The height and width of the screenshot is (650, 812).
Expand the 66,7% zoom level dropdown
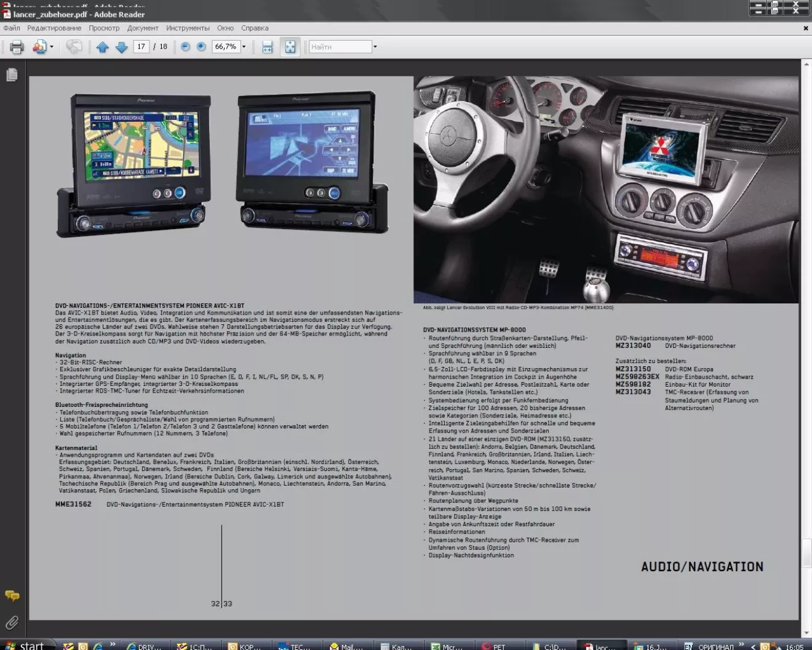244,47
